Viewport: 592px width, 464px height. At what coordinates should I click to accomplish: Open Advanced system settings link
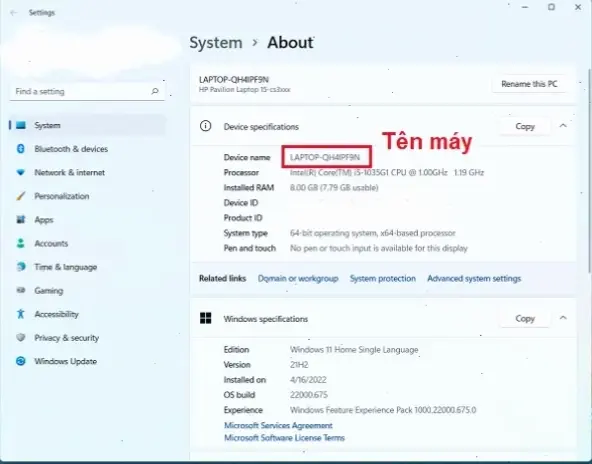click(x=474, y=279)
